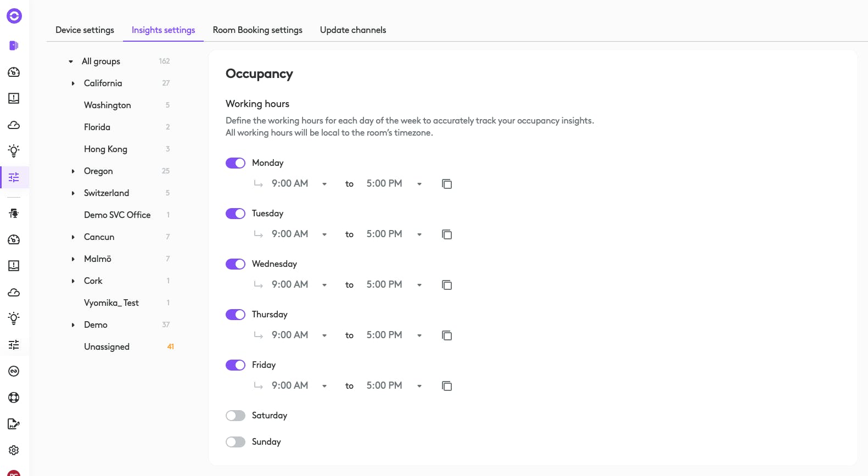This screenshot has height=476, width=868.
Task: Select the Demo SVC Office group
Action: [x=117, y=215]
